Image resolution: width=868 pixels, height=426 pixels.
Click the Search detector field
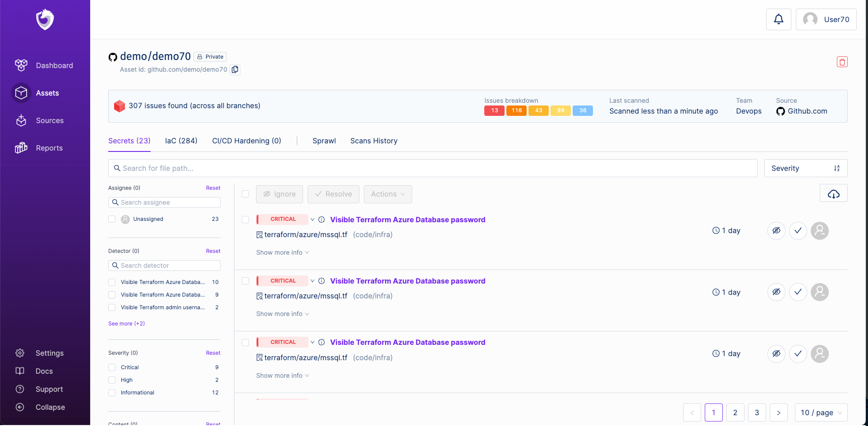164,266
